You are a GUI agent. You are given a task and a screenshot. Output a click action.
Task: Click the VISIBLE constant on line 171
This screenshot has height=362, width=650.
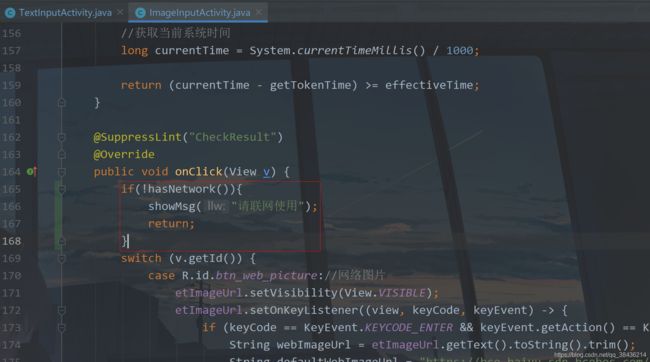coord(402,293)
